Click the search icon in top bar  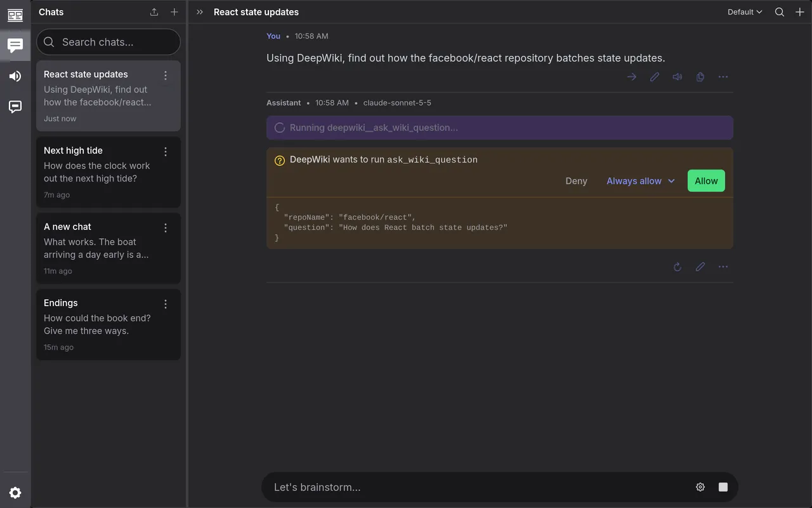pos(780,12)
